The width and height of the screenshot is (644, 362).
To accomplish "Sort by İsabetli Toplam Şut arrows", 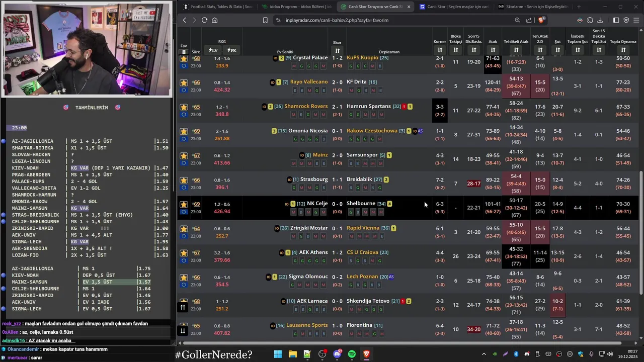I will pyautogui.click(x=578, y=50).
